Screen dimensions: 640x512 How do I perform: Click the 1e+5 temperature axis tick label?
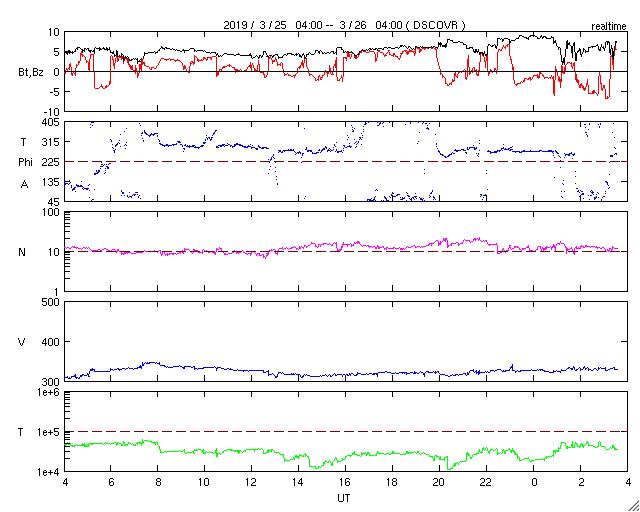(49, 432)
